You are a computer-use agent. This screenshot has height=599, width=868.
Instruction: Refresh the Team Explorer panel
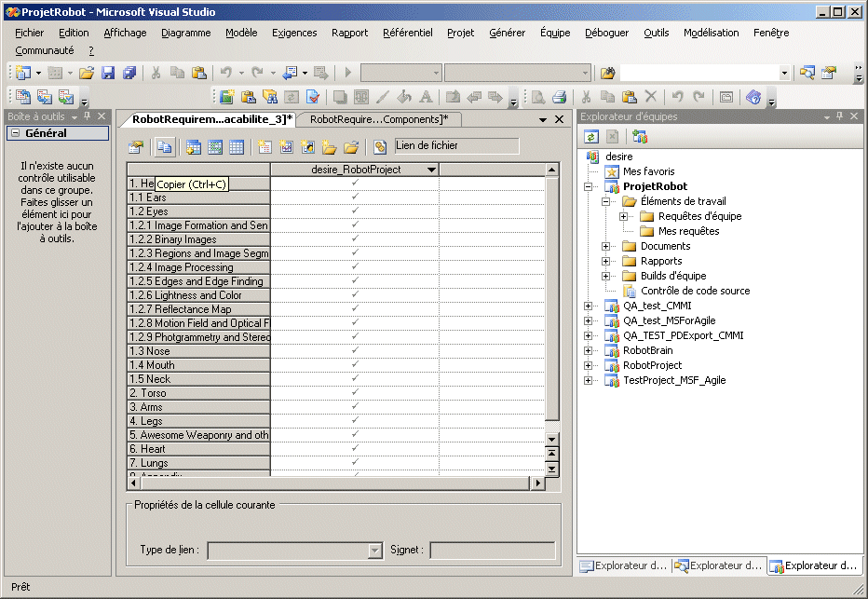tap(591, 137)
